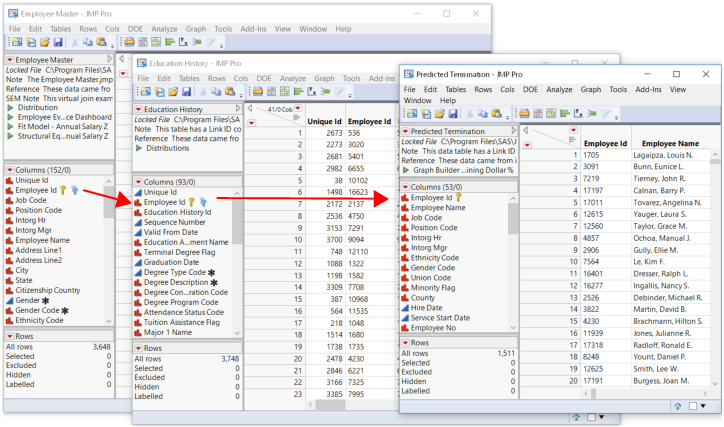724x427 pixels.
Task: Open Tables menu in Employee Master window
Action: [x=63, y=29]
